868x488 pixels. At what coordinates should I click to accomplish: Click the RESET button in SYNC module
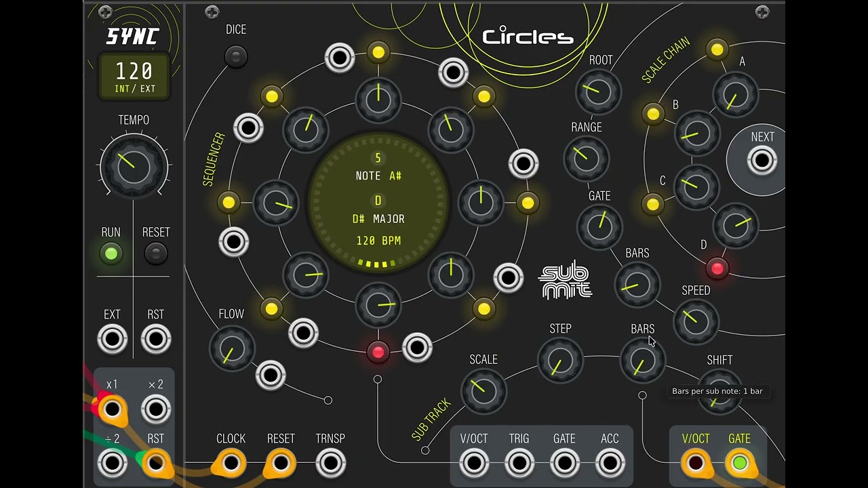156,254
